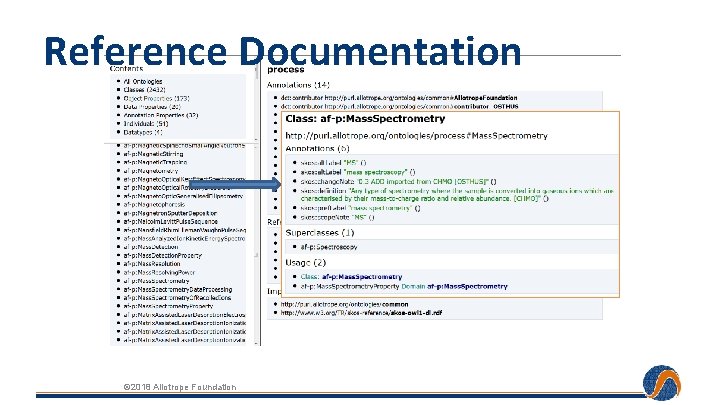Click the Contents panel heading

[126, 69]
